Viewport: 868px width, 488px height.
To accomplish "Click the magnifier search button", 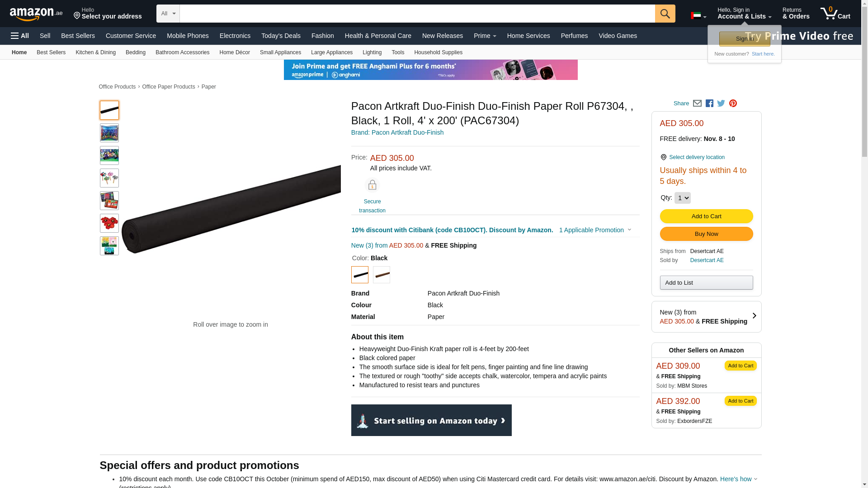I will [x=665, y=14].
